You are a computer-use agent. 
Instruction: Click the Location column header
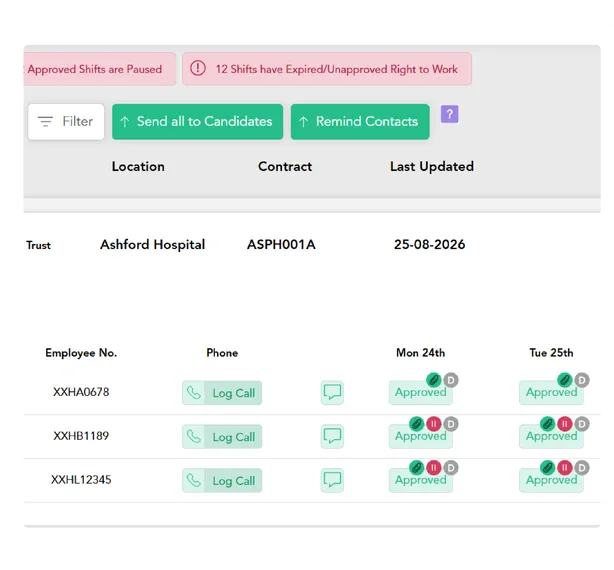(138, 166)
